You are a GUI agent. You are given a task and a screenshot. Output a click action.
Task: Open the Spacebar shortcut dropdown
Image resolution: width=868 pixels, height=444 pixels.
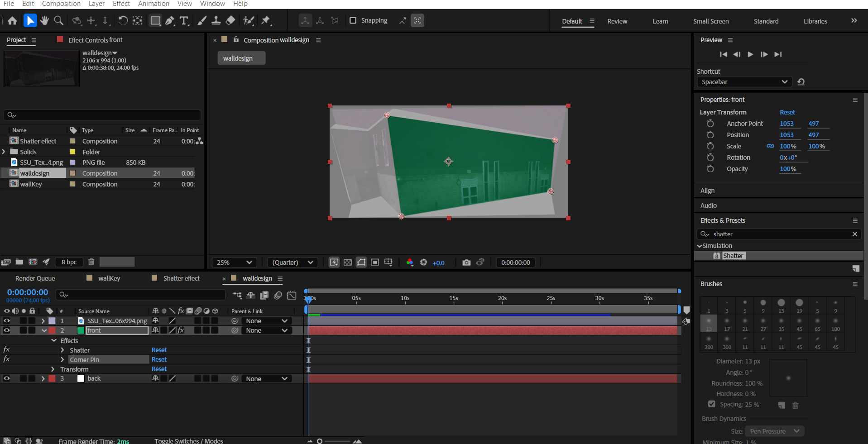click(x=744, y=82)
